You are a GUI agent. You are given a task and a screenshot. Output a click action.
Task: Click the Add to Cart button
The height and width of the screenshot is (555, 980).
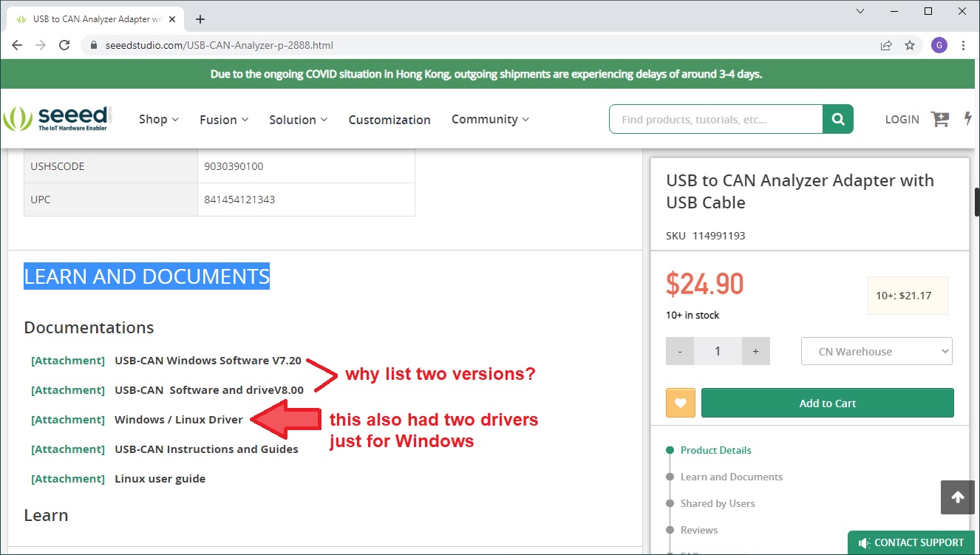point(828,403)
